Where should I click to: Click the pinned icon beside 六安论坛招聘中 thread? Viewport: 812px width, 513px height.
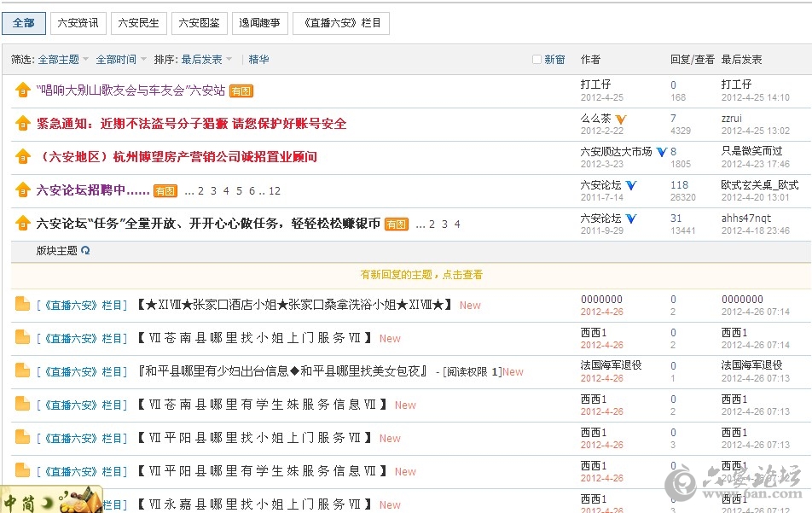point(23,190)
